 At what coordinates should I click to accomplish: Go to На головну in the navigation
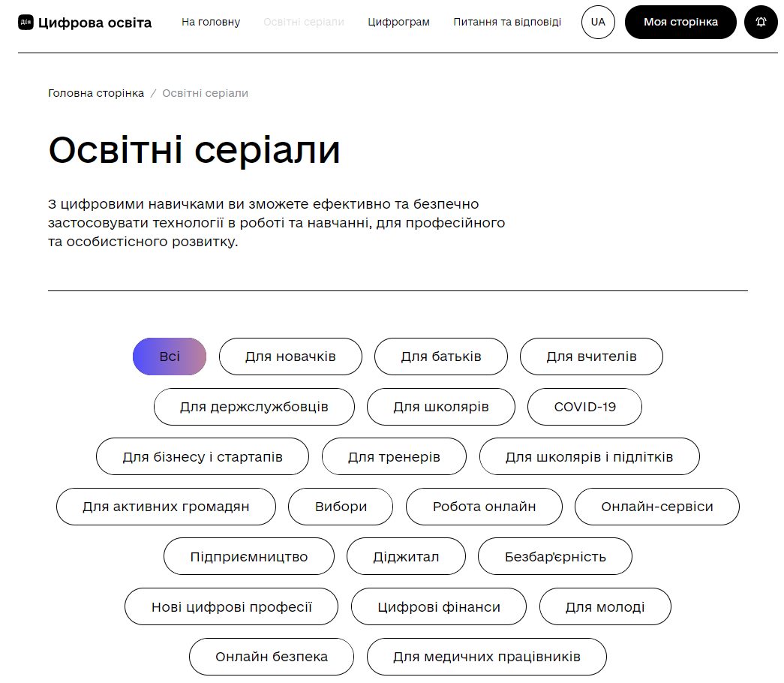[211, 22]
